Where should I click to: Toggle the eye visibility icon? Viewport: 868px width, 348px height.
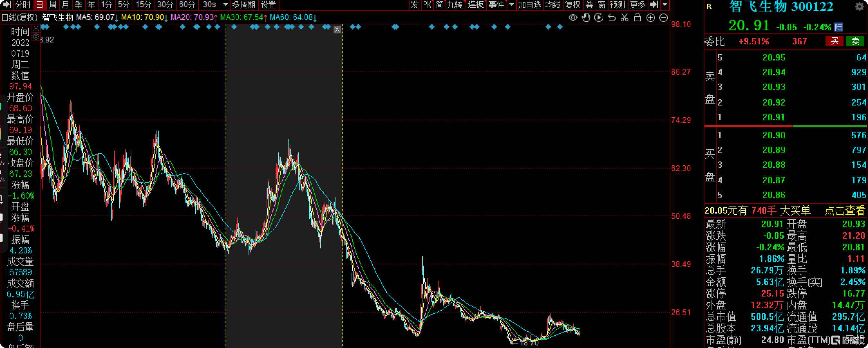click(x=573, y=17)
